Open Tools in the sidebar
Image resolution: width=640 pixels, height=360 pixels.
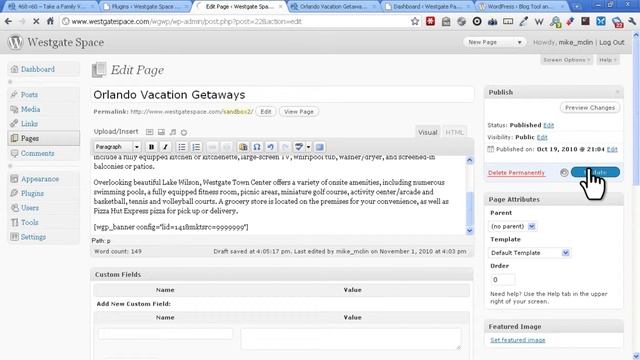tap(29, 222)
